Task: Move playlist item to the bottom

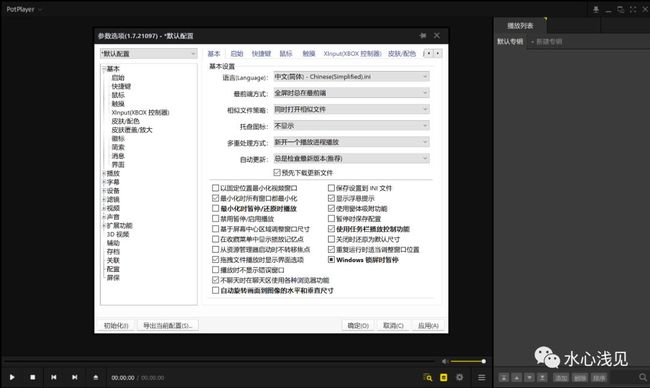Action: (542, 377)
